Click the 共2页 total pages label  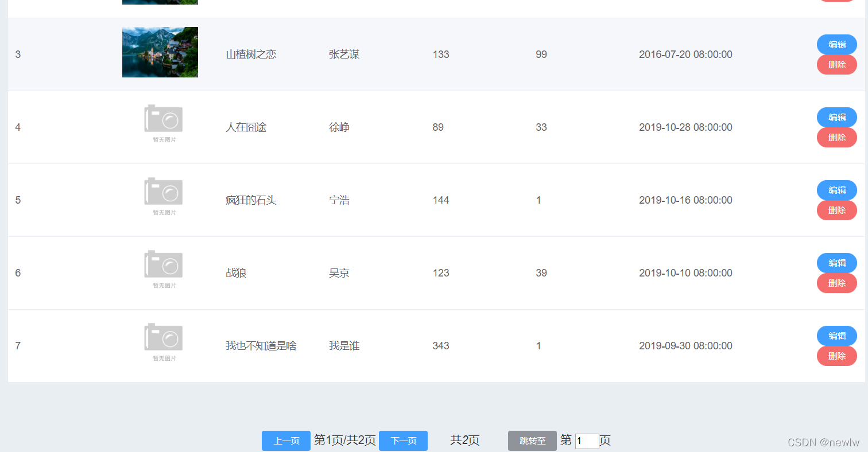[465, 441]
